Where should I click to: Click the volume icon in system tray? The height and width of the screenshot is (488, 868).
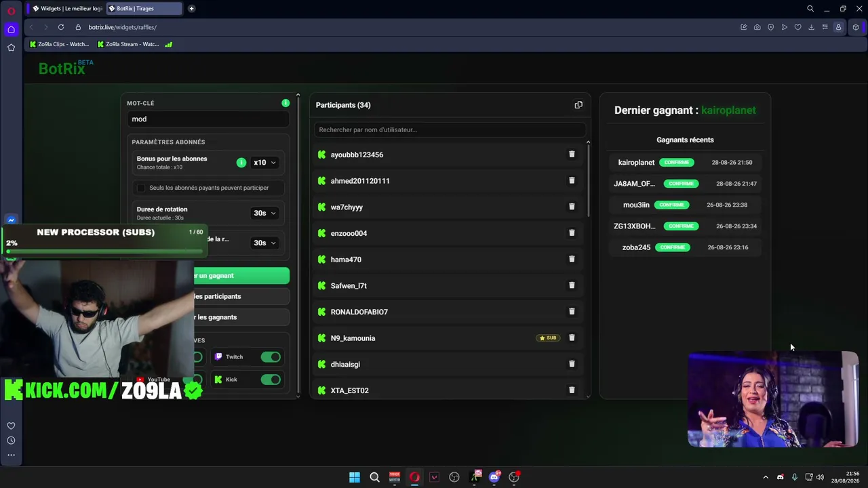tap(820, 477)
